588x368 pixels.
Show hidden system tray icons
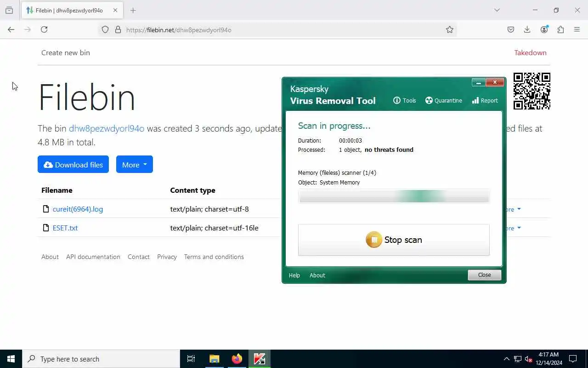click(x=506, y=359)
